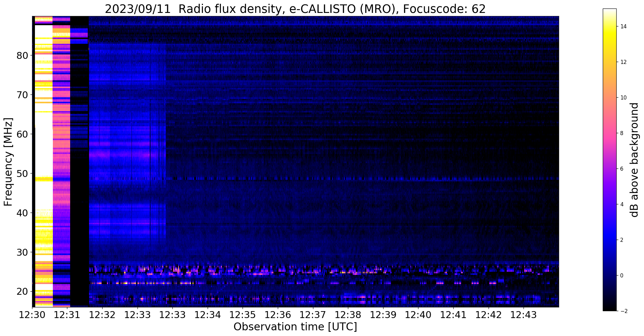
Task: Click the 12:39 time tick label
Action: point(383,315)
